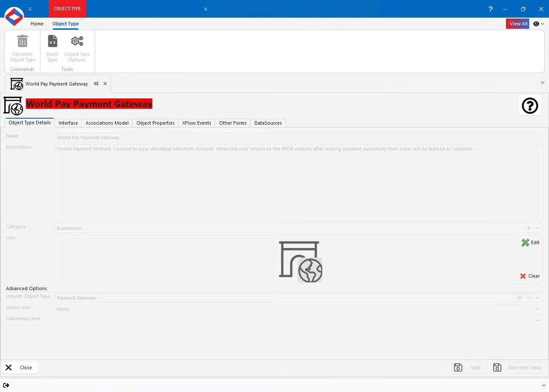Expand the Status Icon dropdown

[537, 309]
